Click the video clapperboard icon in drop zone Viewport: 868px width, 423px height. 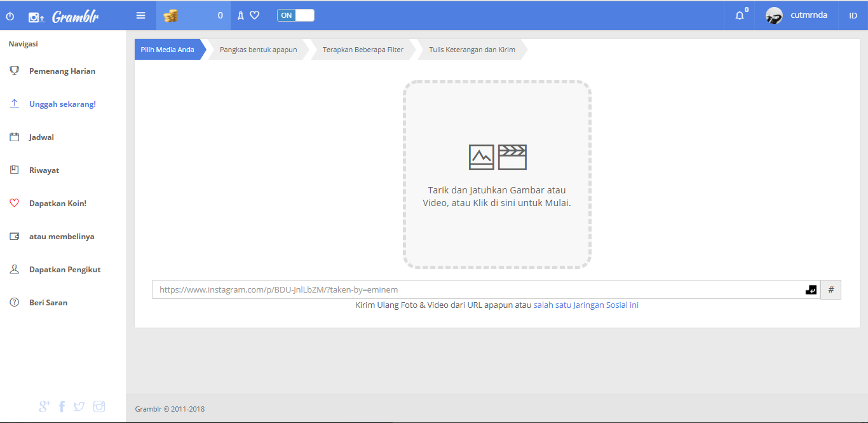pos(512,157)
